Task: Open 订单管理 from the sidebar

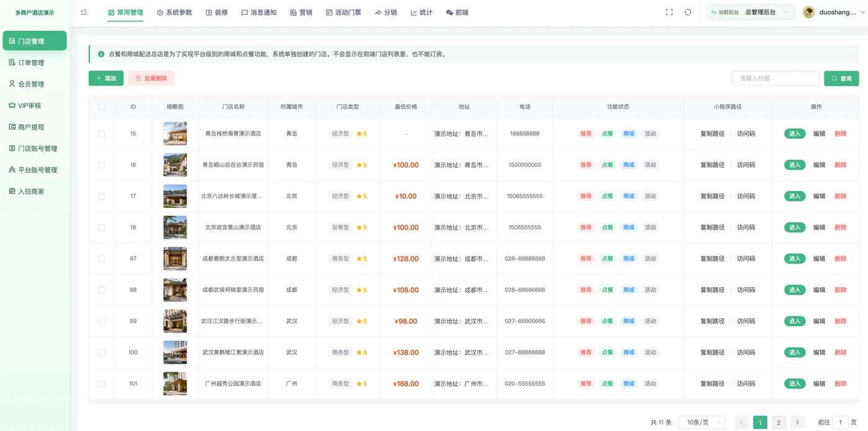Action: point(35,63)
